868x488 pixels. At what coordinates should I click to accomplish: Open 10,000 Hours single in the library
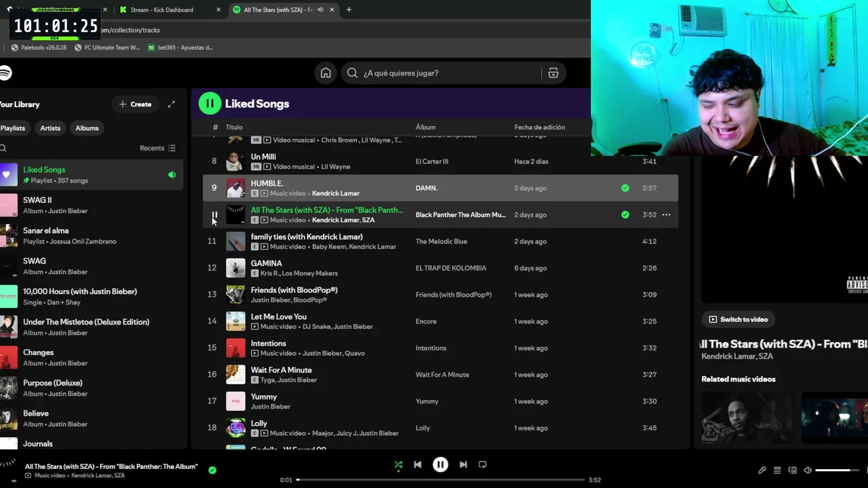[x=92, y=297]
